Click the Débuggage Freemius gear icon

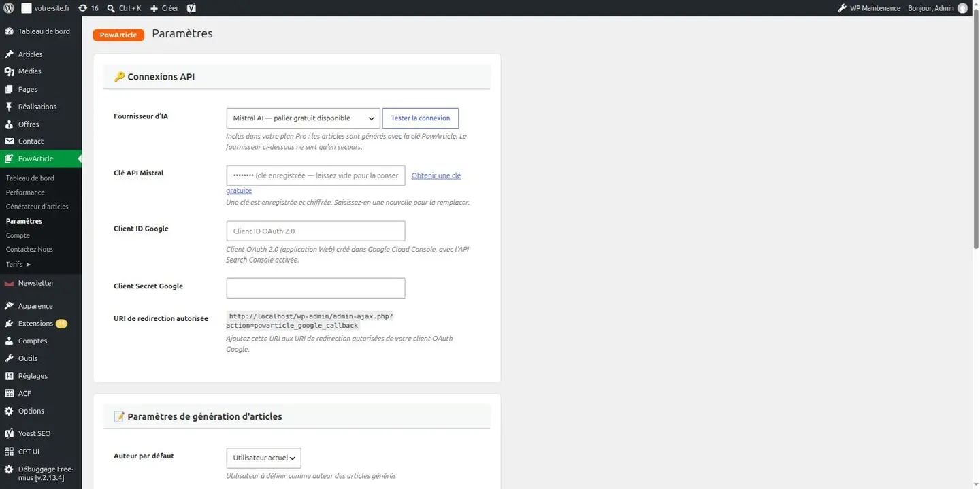coord(9,469)
